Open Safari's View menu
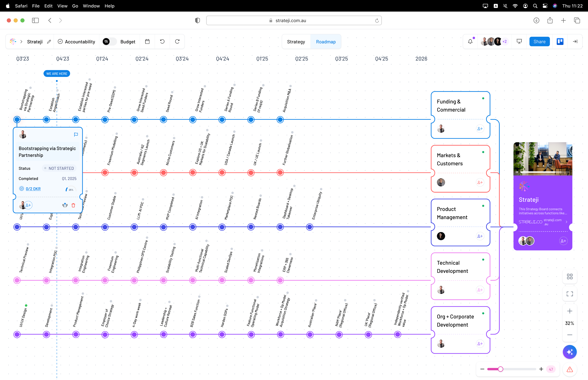Screen dimensions: 588x380 [x=62, y=6]
